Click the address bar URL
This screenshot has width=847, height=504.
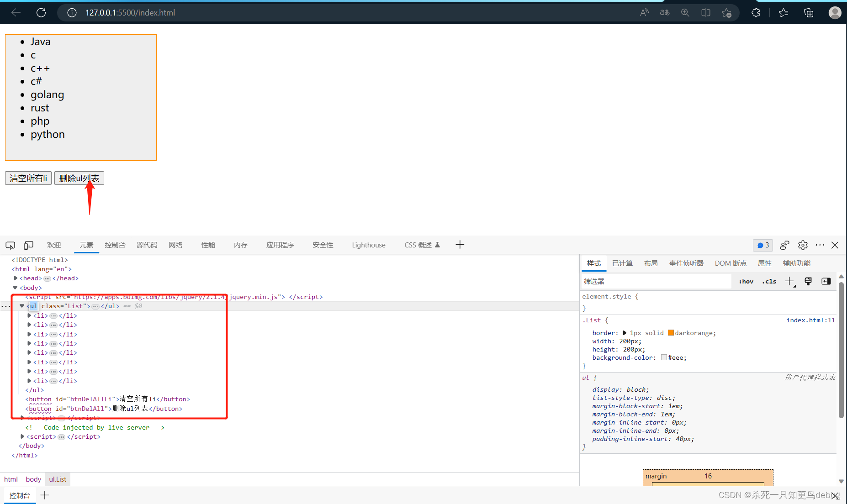pos(130,13)
